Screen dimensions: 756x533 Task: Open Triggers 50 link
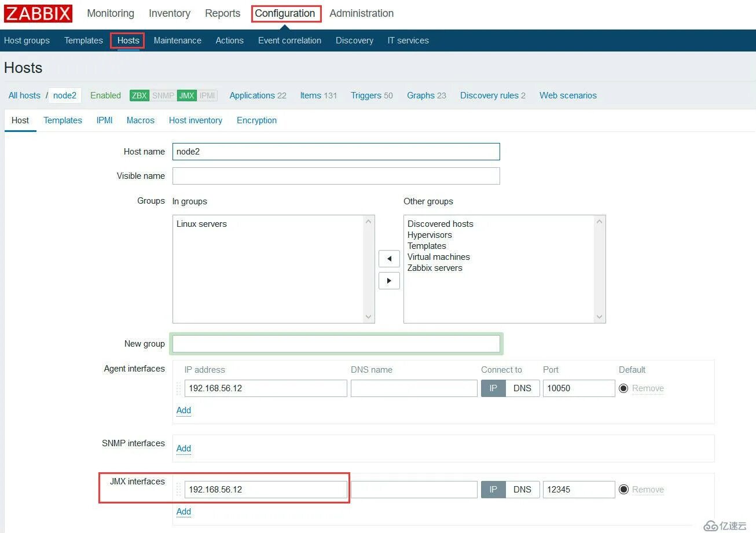tap(372, 95)
